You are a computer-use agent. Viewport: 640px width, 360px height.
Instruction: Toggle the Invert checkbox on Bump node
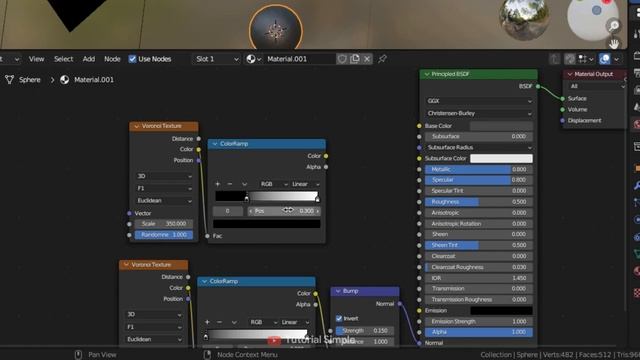(x=339, y=318)
